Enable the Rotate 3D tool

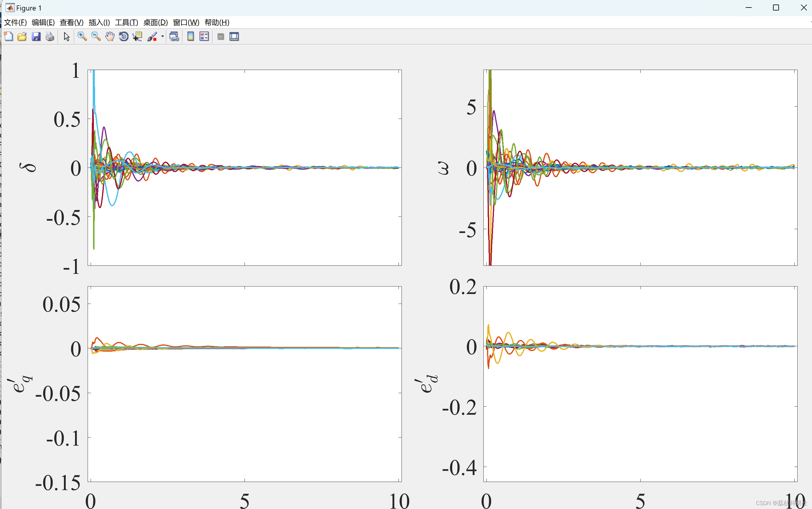(123, 36)
